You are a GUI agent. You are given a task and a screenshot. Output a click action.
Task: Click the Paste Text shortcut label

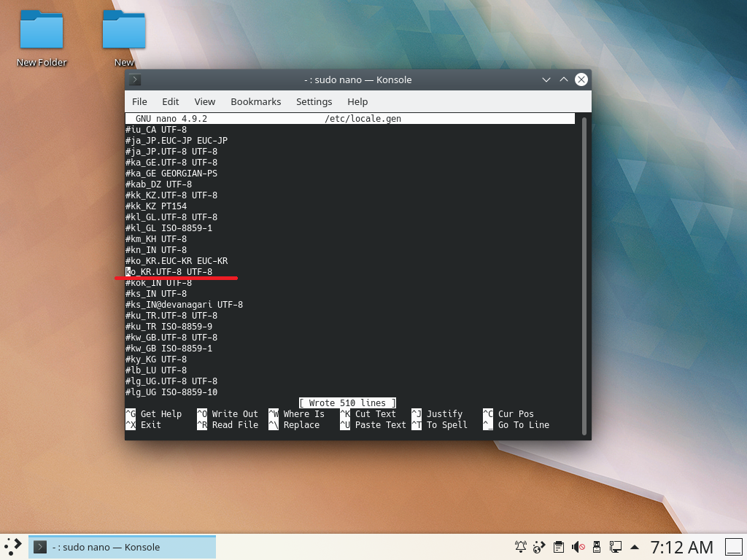pos(381,425)
